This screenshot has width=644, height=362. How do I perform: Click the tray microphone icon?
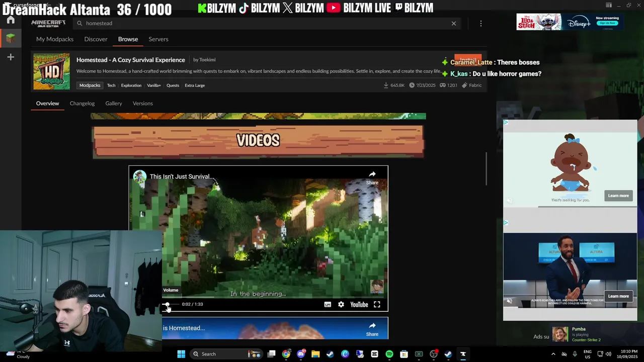tap(575, 354)
